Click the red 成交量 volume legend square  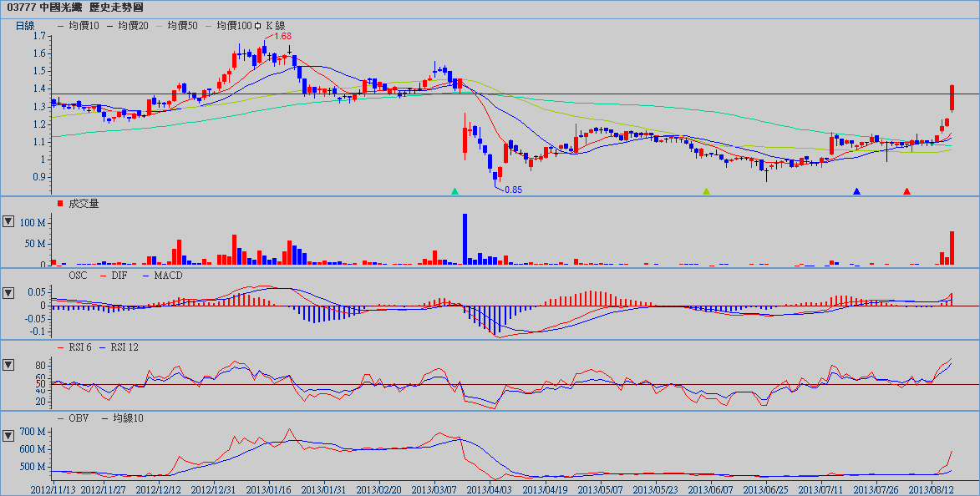tap(60, 203)
